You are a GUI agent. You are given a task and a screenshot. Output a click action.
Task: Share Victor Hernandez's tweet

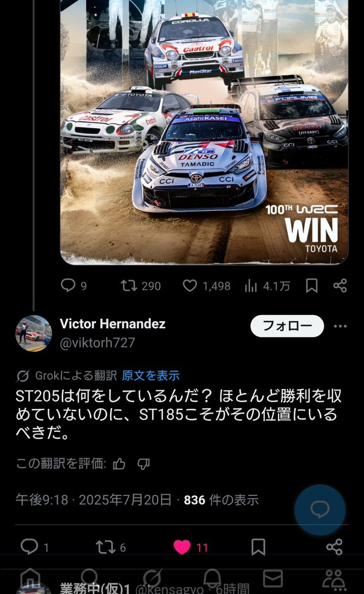pyautogui.click(x=334, y=547)
